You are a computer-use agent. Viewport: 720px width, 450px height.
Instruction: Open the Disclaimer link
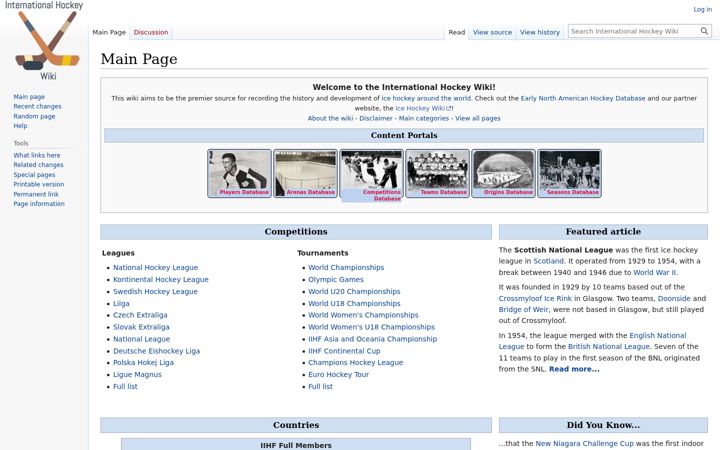tap(376, 118)
